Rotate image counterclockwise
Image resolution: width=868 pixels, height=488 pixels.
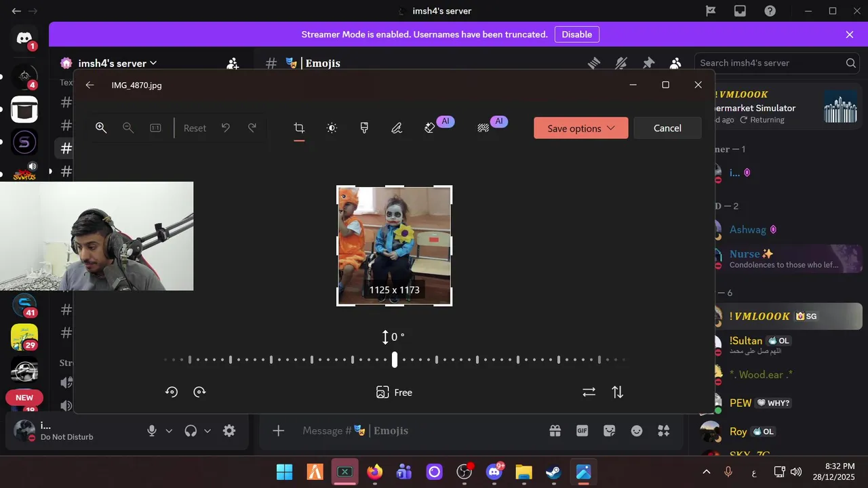(172, 392)
